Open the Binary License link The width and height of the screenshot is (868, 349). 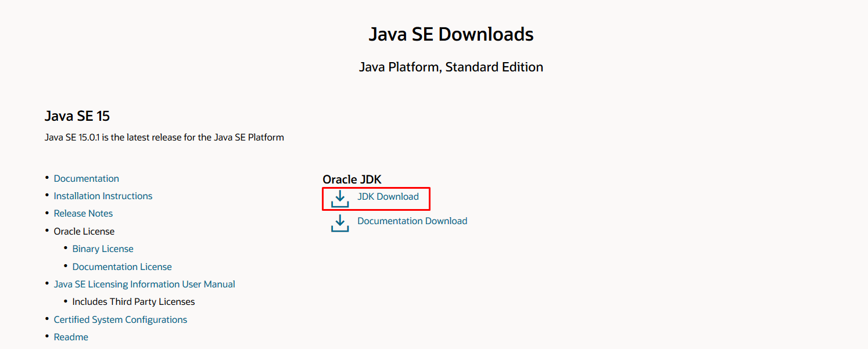(x=103, y=249)
